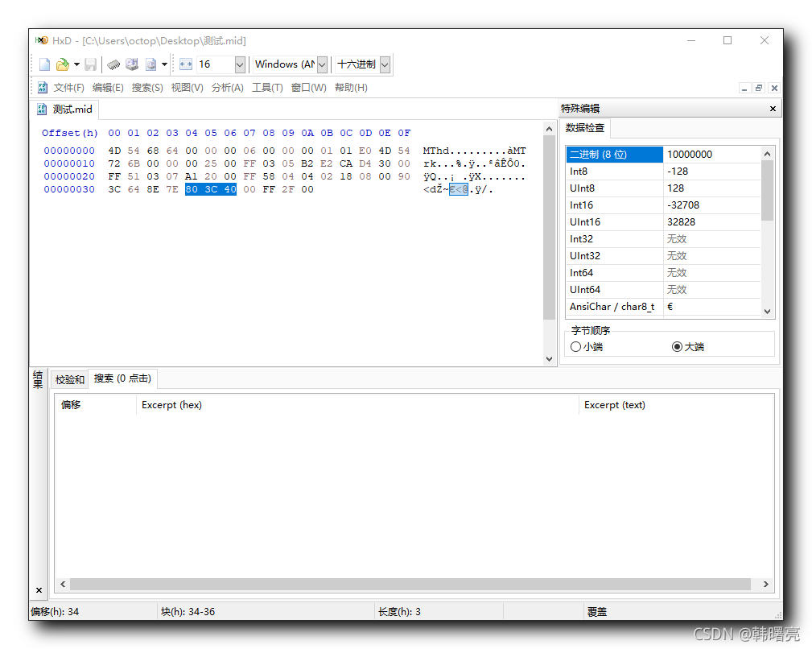Click the New file toolbar icon
Viewport: 812px width, 649px height.
[x=45, y=64]
